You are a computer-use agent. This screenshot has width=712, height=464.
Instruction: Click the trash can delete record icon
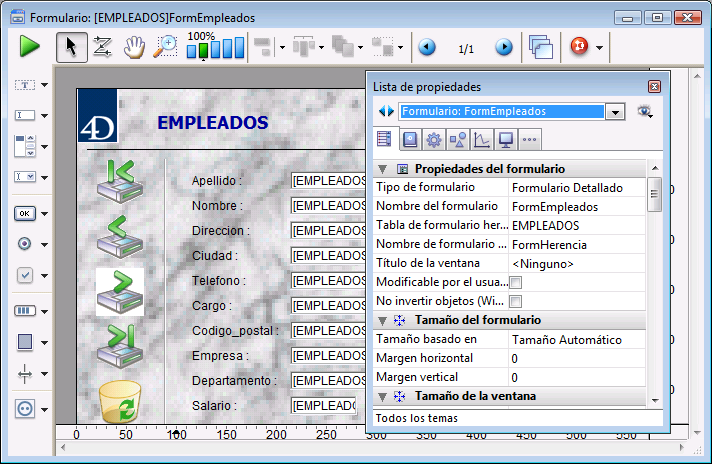(x=120, y=404)
